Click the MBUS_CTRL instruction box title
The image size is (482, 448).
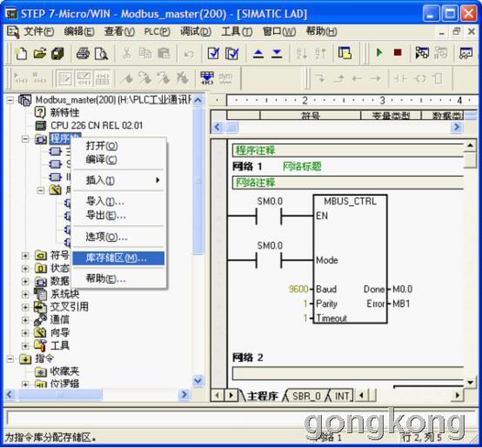[x=350, y=202]
